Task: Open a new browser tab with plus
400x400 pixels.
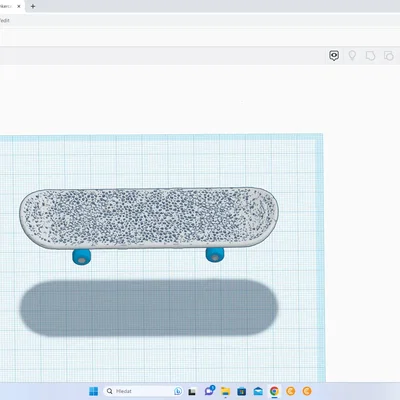Action: [33, 6]
